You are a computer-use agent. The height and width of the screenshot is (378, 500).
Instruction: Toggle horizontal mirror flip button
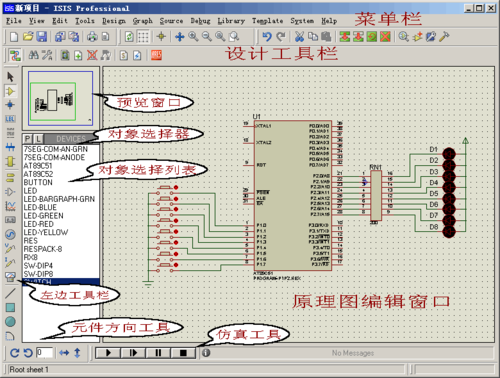coord(64,353)
